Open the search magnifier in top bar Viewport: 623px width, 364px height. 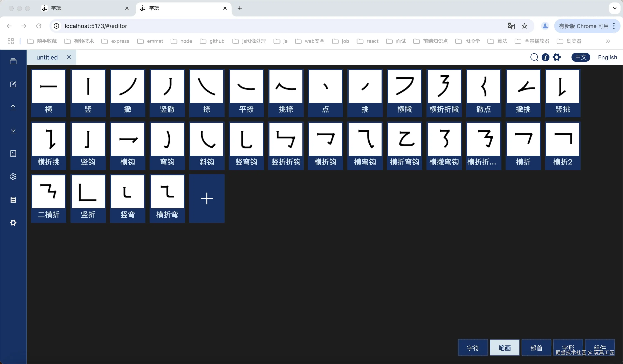click(534, 57)
